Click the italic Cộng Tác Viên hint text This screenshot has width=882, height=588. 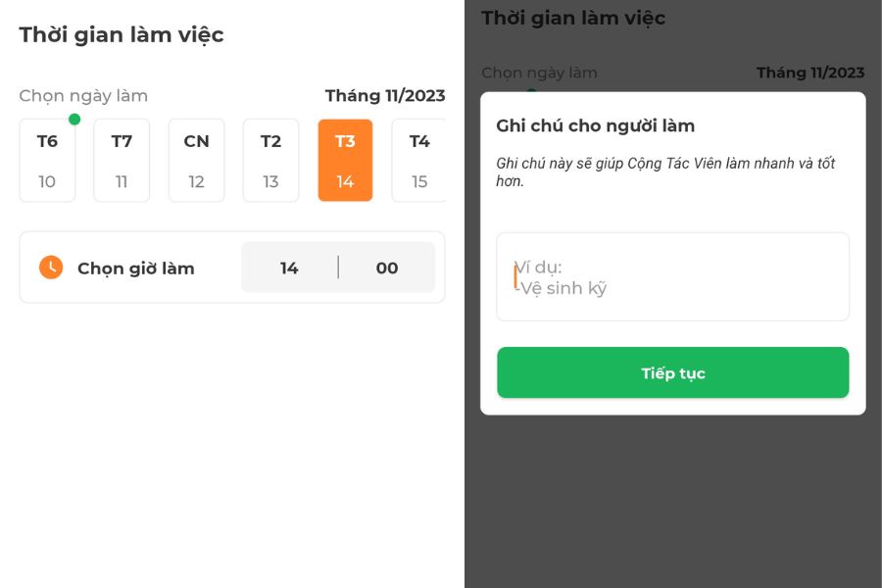click(x=665, y=171)
